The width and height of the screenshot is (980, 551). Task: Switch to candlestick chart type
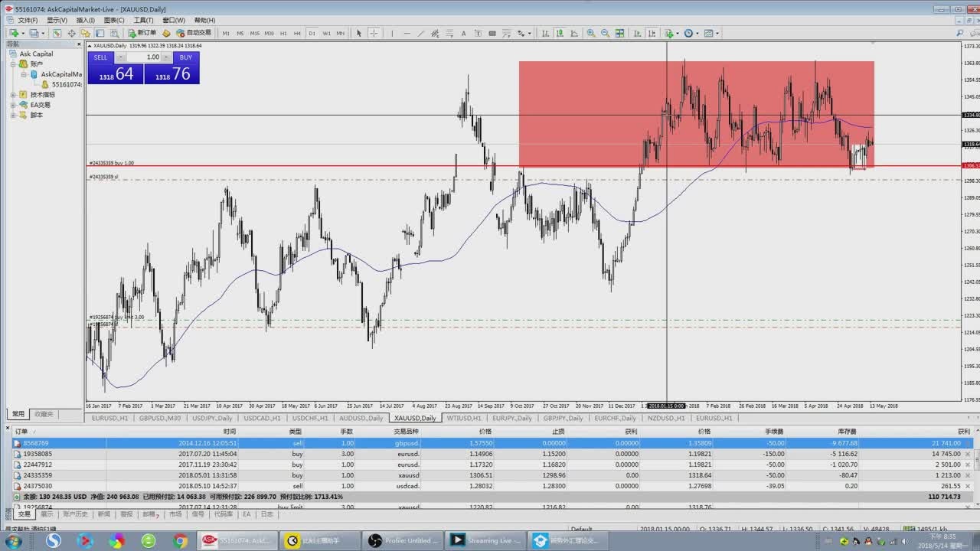pos(560,33)
